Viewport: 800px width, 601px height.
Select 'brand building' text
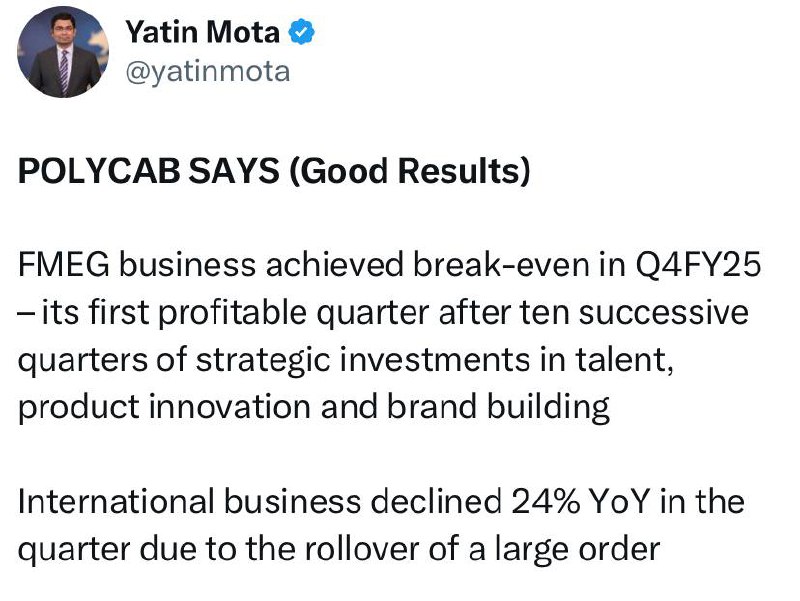[498, 408]
